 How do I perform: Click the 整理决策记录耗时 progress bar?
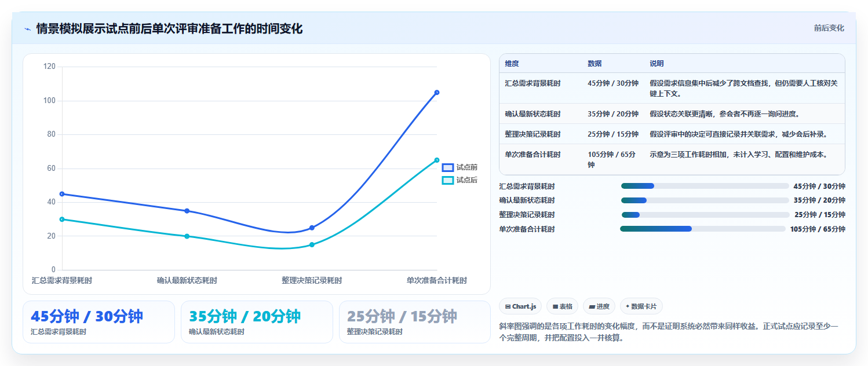coord(705,215)
